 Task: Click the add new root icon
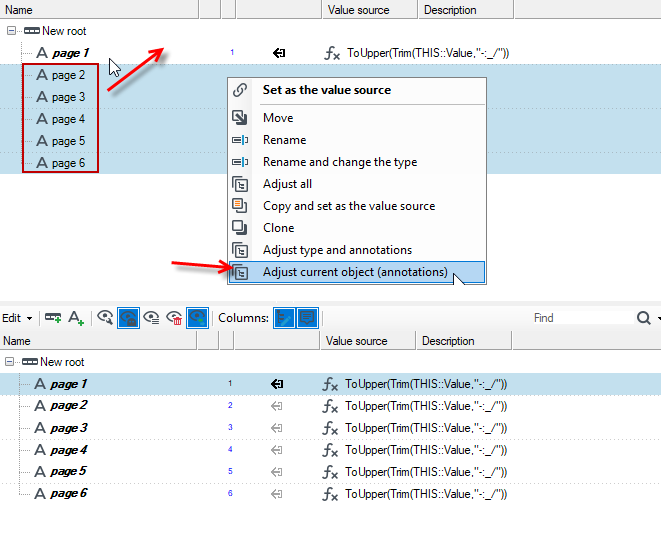pos(53,318)
